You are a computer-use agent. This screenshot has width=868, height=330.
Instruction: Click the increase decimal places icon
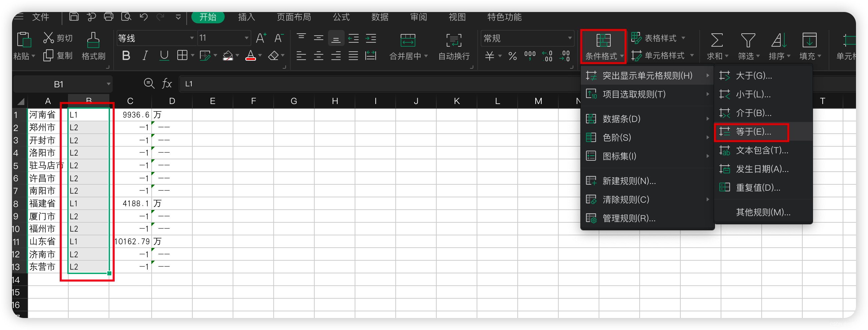tap(547, 56)
